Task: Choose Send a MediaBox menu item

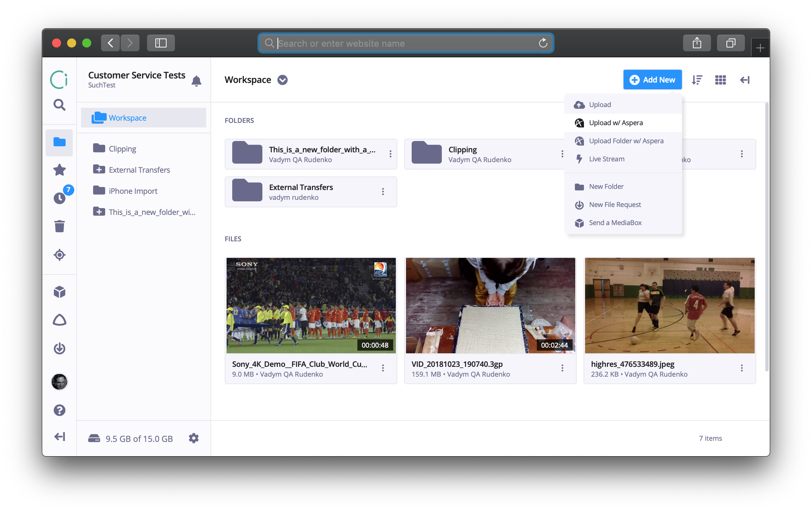Action: (x=623, y=223)
